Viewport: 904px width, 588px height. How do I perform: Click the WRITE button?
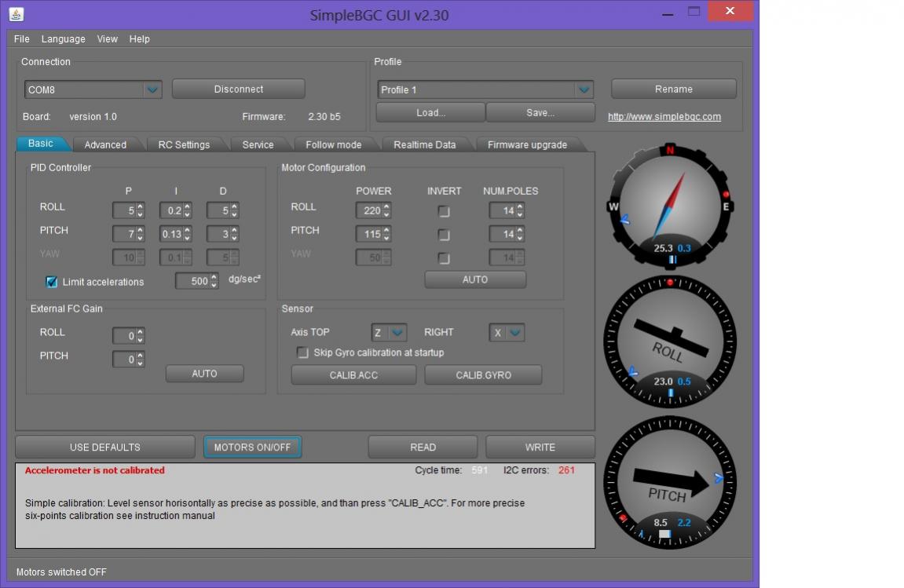click(540, 447)
